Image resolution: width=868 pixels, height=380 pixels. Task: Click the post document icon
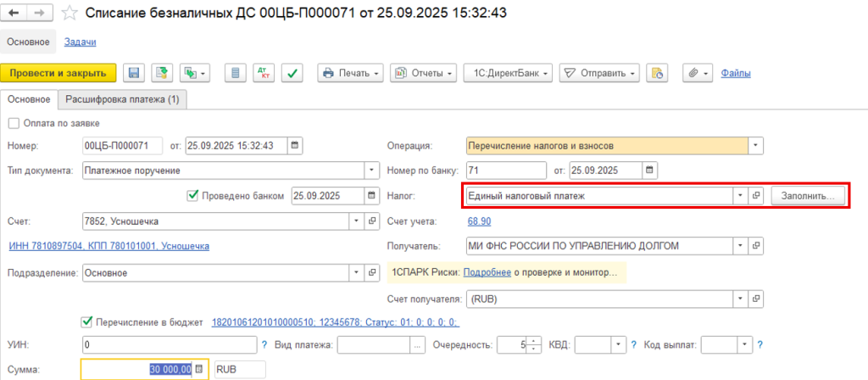[x=163, y=73]
